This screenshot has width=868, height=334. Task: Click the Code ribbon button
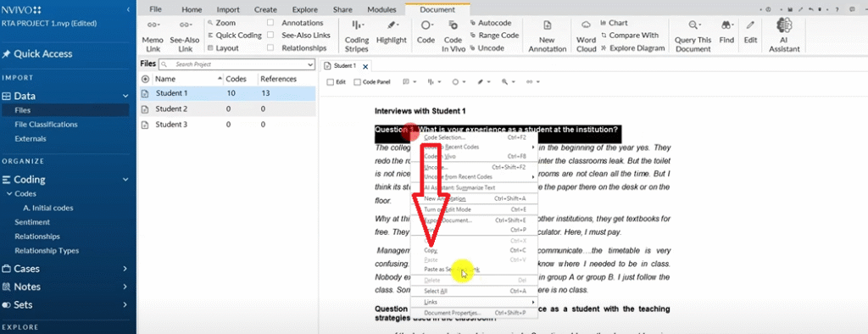(426, 32)
